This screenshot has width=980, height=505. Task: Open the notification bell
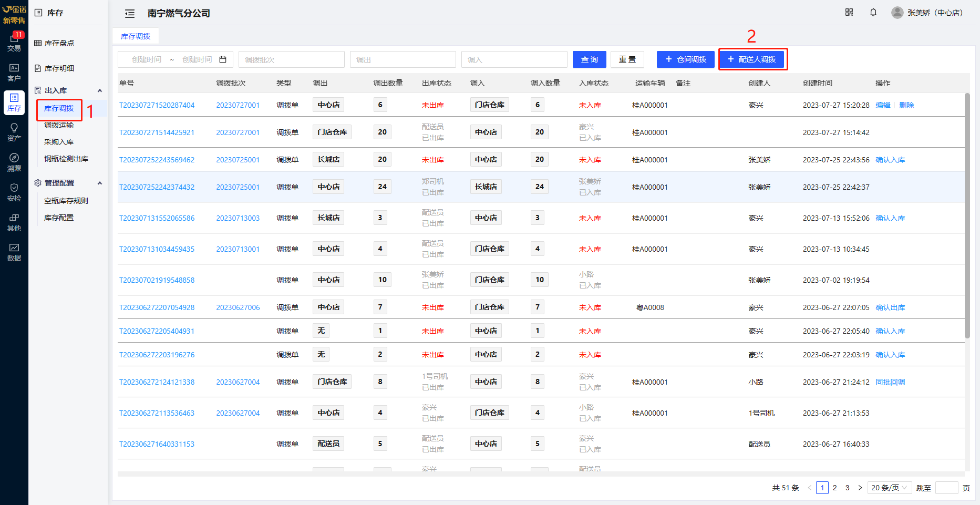pos(873,12)
